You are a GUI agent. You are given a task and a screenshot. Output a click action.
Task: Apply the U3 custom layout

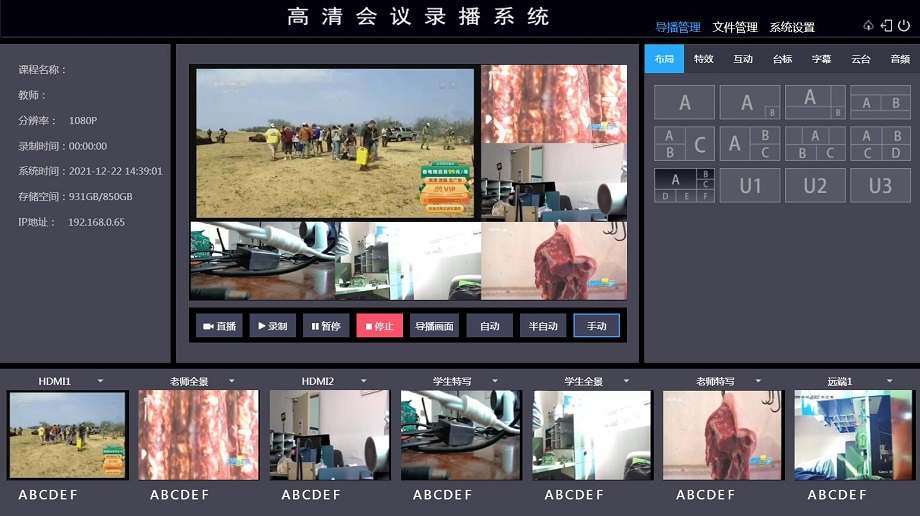click(x=880, y=185)
